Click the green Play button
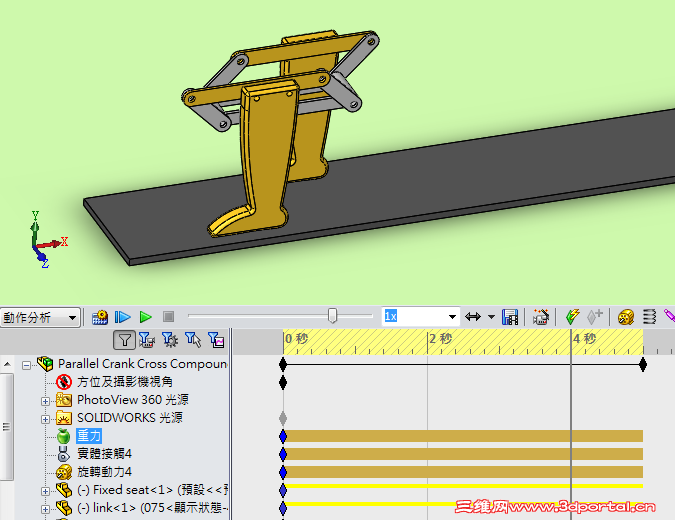Viewport: 675px width, 520px height. [146, 317]
